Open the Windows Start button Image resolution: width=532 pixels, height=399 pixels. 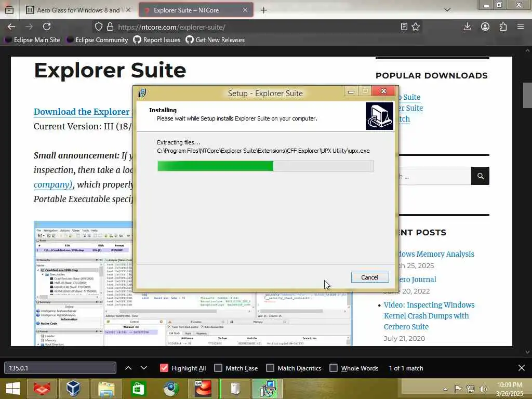coord(13,389)
